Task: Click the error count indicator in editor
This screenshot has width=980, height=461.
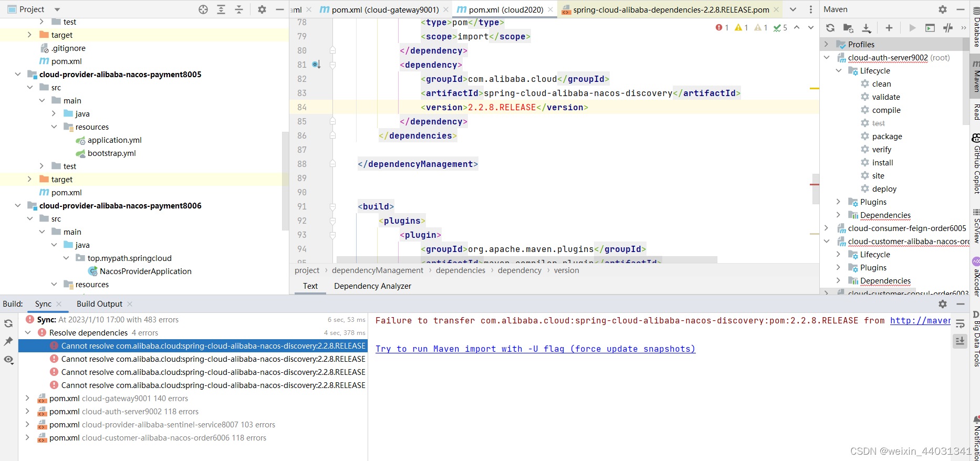Action: coord(722,28)
